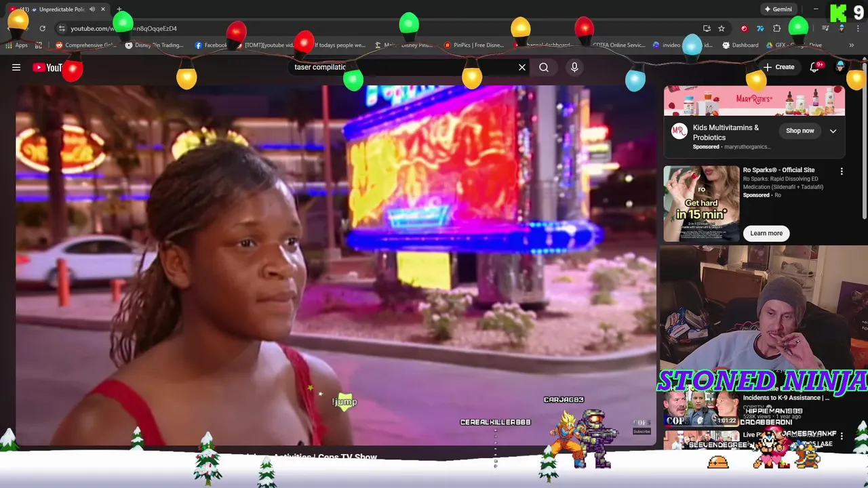Viewport: 868px width, 488px height.
Task: Open the Ro Sparks ad three-dot menu
Action: tap(842, 171)
